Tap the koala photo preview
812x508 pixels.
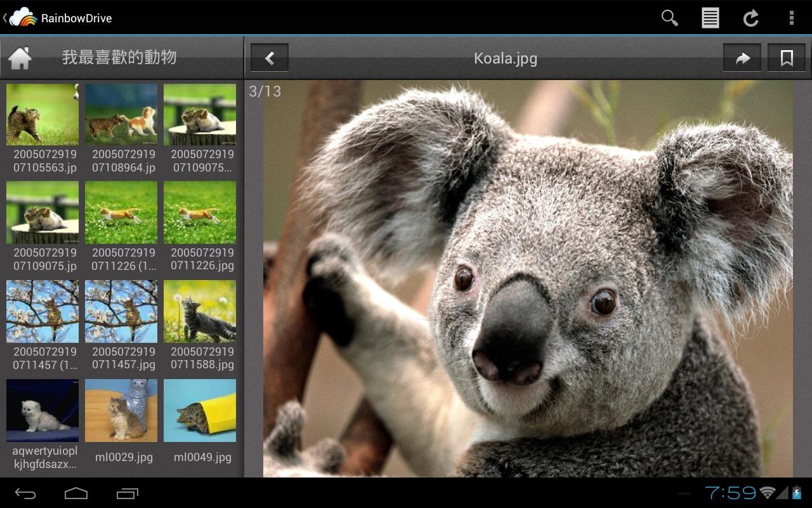[x=528, y=279]
